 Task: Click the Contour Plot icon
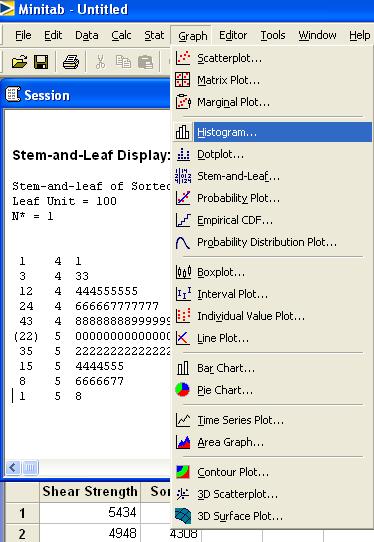(183, 472)
